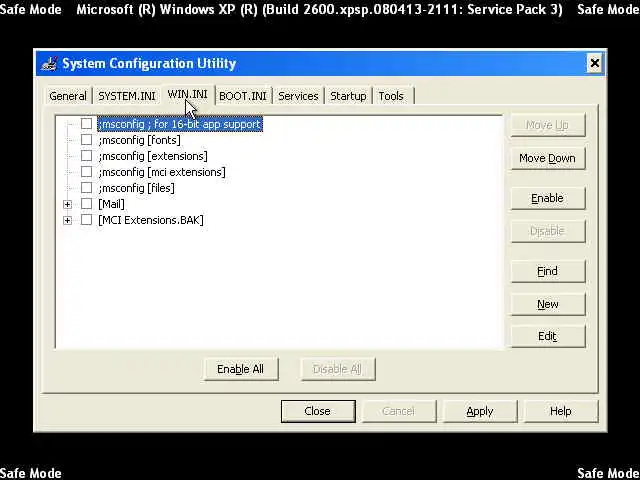Expand the [MCI Extensions.BAK] tree node

click(x=67, y=220)
